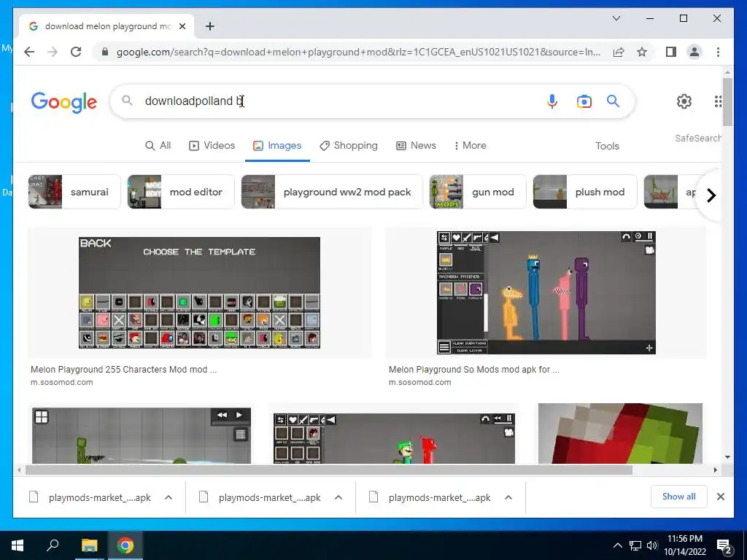This screenshot has width=747, height=560.
Task: Select the Images tab
Action: pos(277,145)
